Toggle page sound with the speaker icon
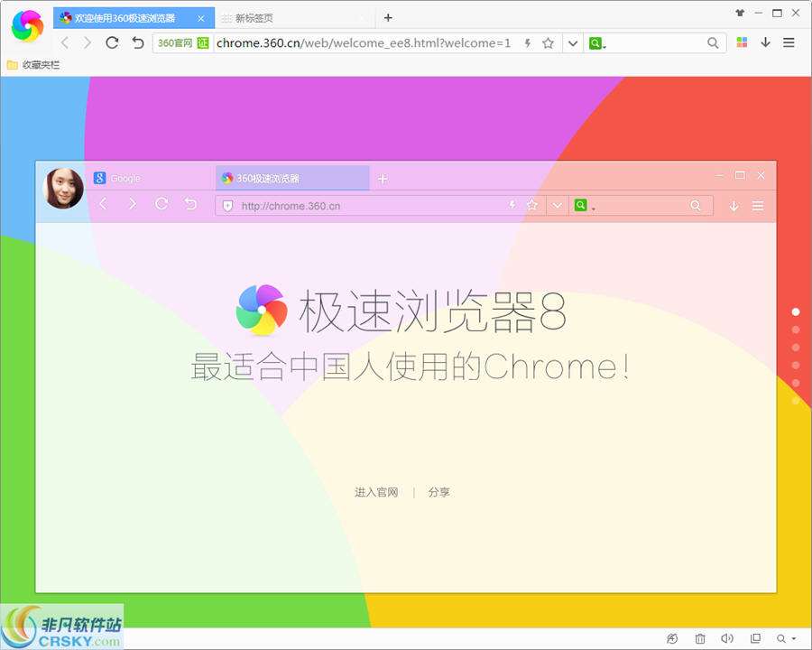The image size is (812, 650). coord(727,638)
